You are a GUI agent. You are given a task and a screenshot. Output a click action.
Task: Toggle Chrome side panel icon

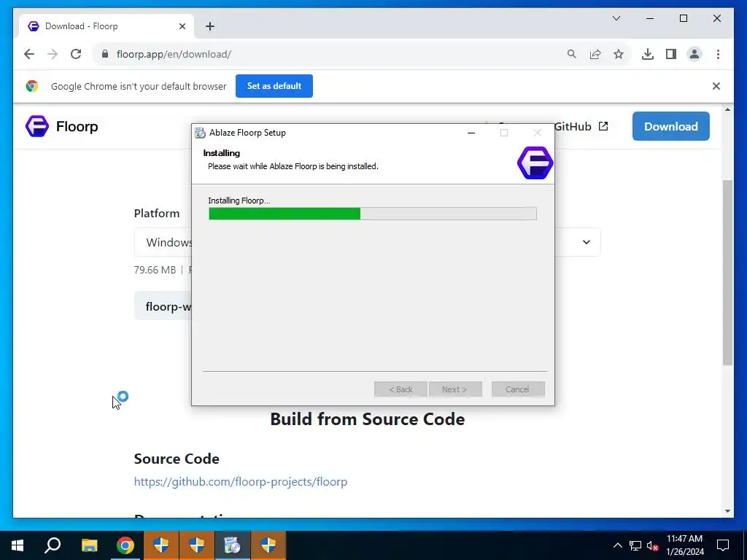671,54
